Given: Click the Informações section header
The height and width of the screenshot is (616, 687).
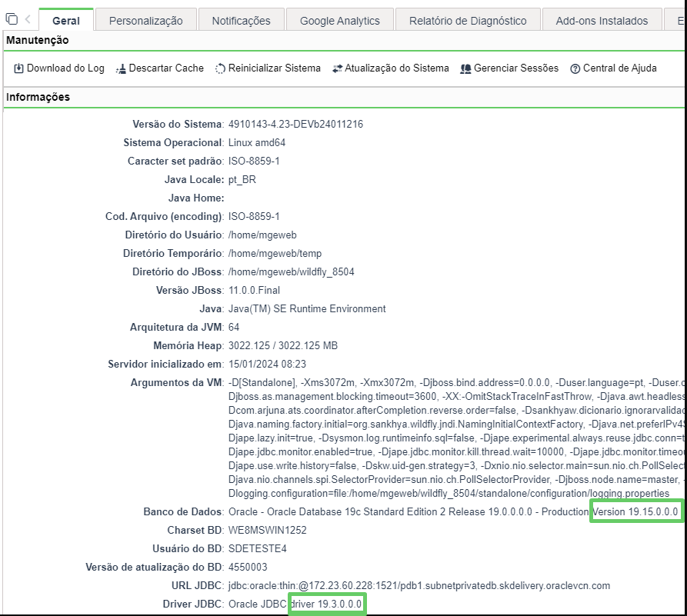Looking at the screenshot, I should (38, 97).
